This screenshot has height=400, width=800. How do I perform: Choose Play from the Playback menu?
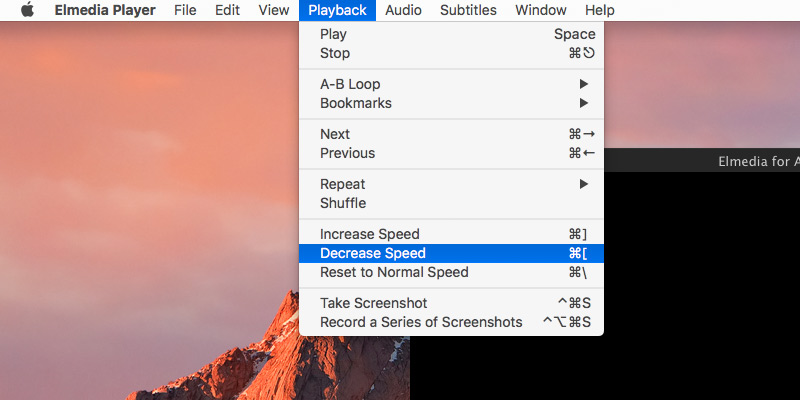click(x=451, y=34)
